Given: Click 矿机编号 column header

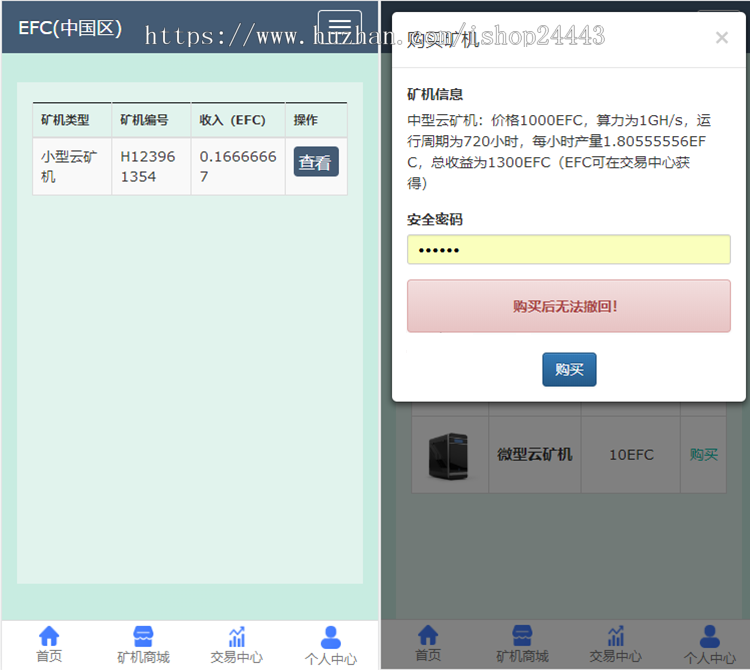Looking at the screenshot, I should [x=151, y=120].
